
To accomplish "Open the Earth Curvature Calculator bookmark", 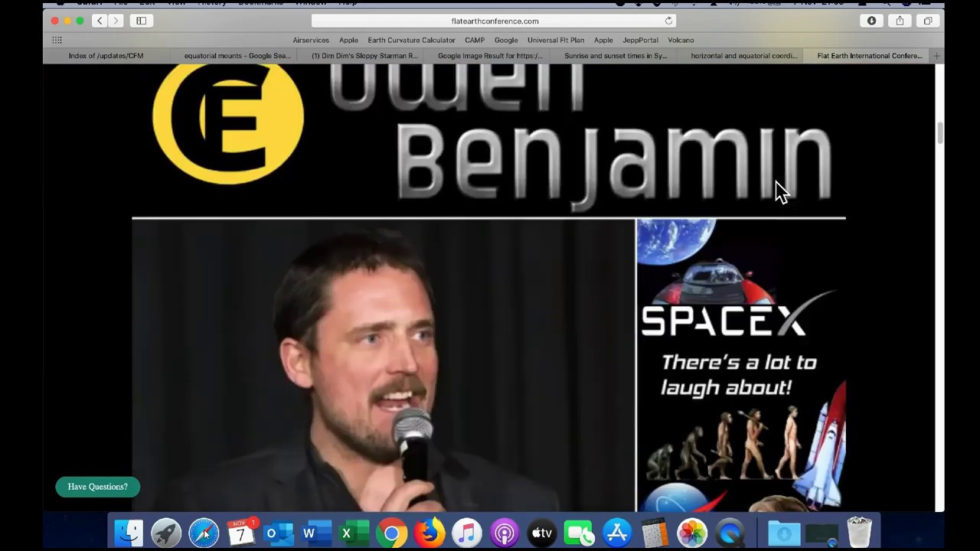I will 411,40.
